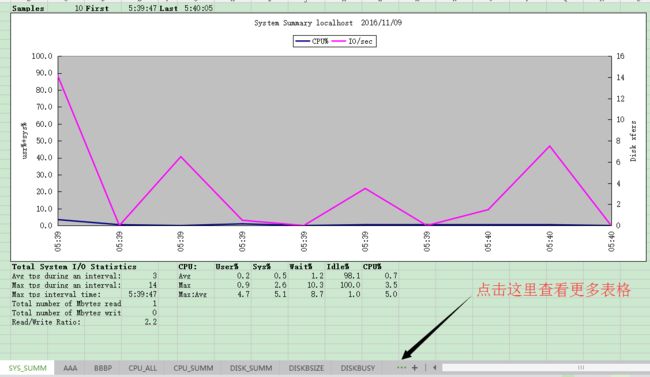Select the Read/Write Ratio label cell
Image resolution: width=650 pixels, height=377 pixels.
pyautogui.click(x=46, y=322)
